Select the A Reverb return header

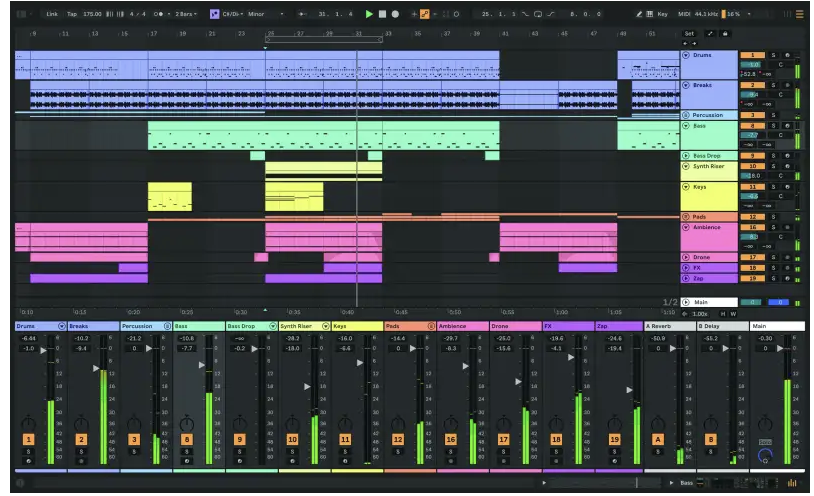[670, 326]
